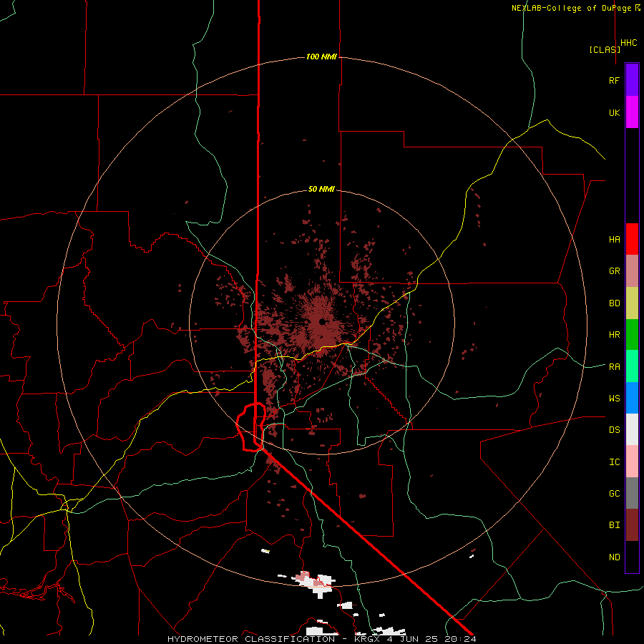Pick the yellow BD legend swatch
This screenshot has height=644, width=644.
coord(632,303)
